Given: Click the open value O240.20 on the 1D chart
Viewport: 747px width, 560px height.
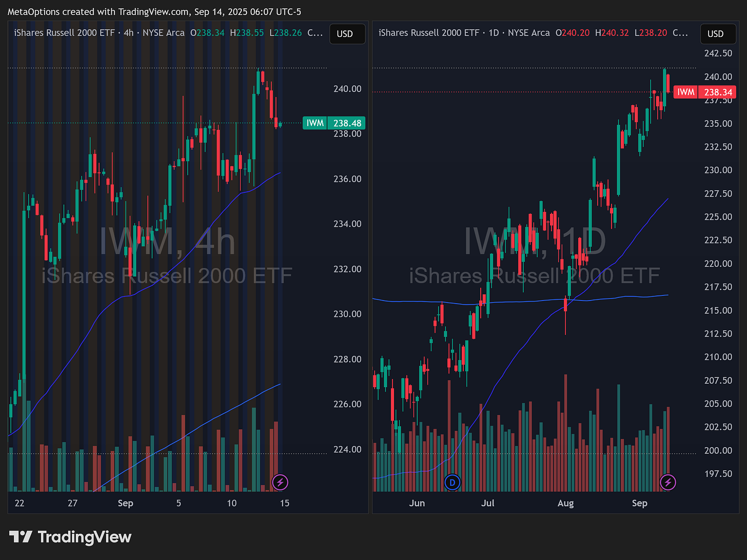Looking at the screenshot, I should pyautogui.click(x=573, y=33).
